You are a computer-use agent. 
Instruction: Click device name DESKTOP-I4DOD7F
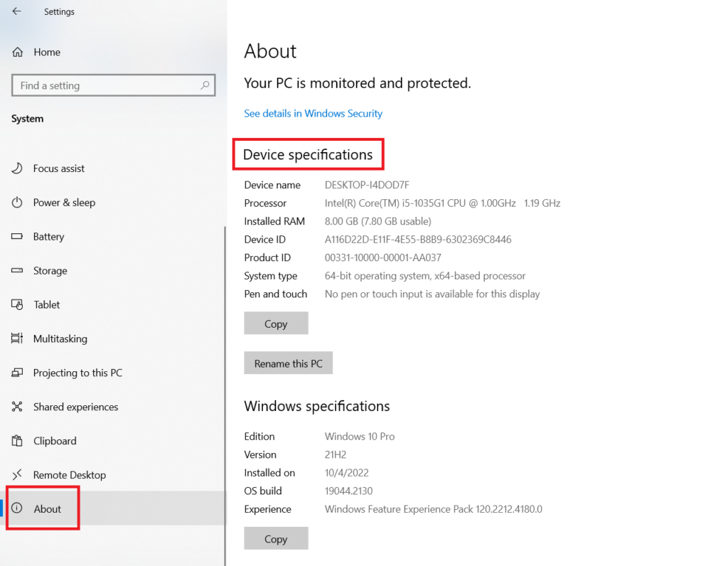[367, 185]
